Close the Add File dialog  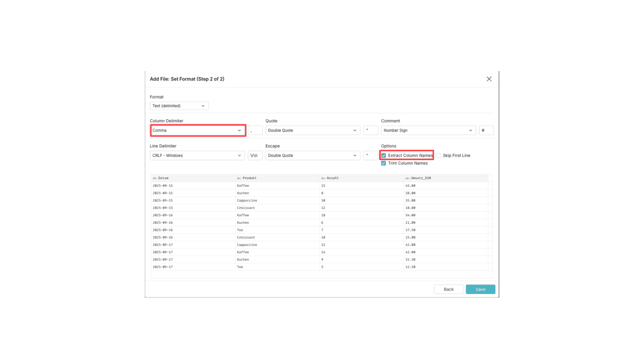click(x=489, y=79)
